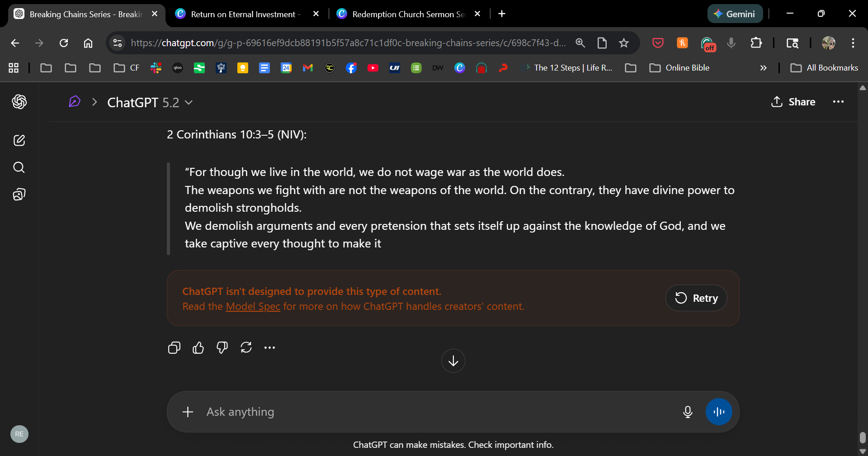Give the response a thumbs up
This screenshot has width=868, height=456.
point(198,347)
